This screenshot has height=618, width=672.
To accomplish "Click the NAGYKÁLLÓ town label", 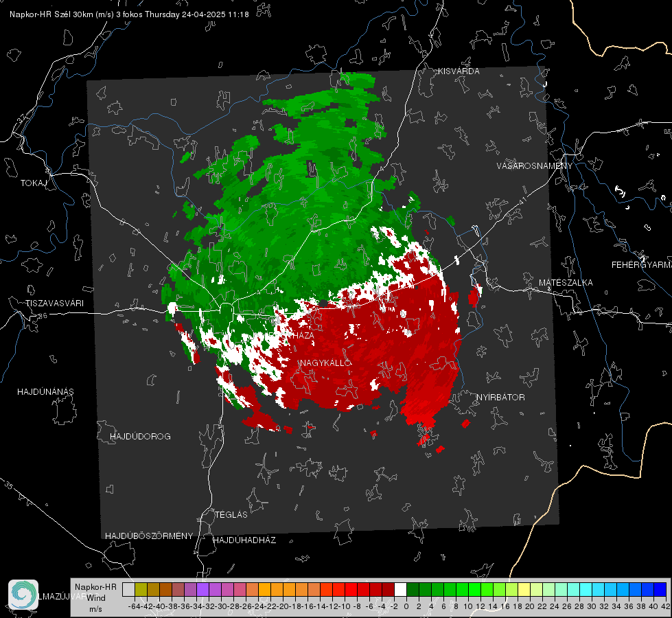I will (326, 363).
